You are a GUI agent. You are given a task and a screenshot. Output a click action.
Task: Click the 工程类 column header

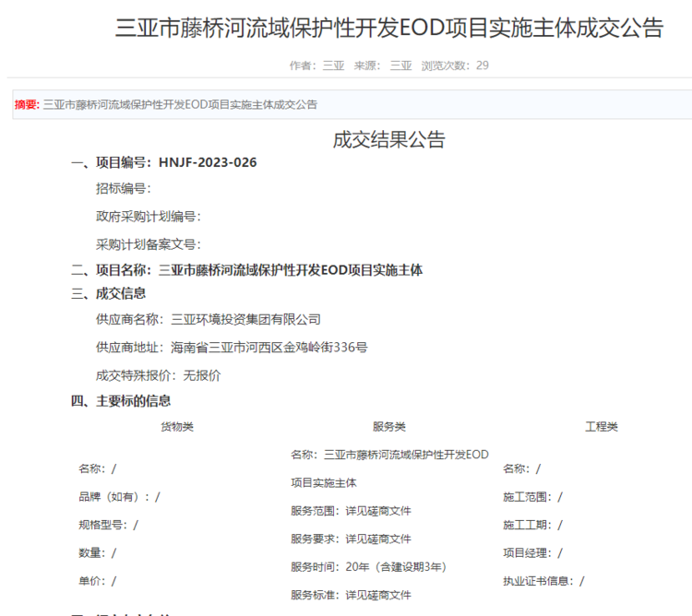coord(601,427)
